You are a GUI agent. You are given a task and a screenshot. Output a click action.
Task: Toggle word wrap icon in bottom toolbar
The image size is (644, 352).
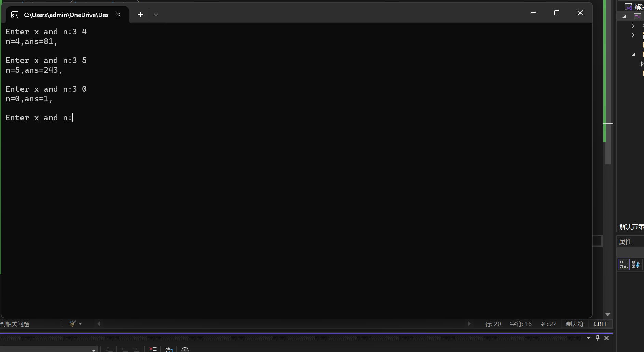point(169,349)
